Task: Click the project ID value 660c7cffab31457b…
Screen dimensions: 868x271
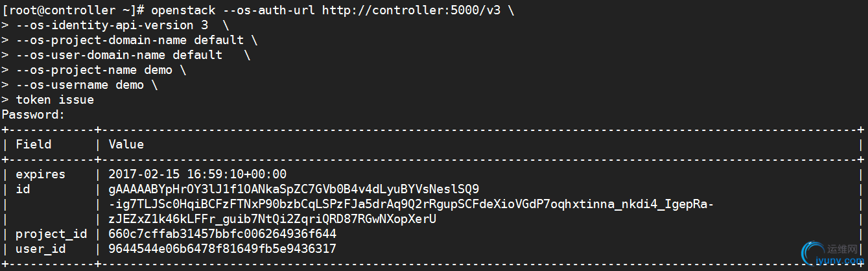Action: tap(222, 233)
